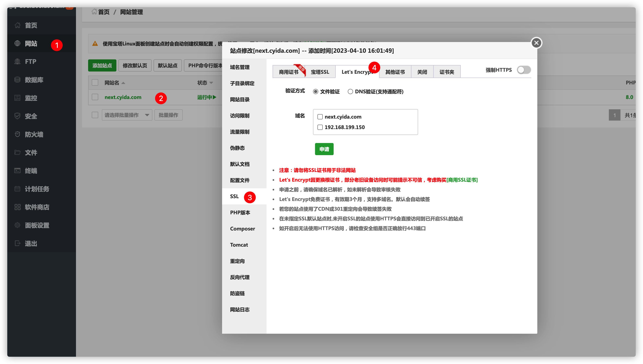Image resolution: width=643 pixels, height=364 pixels.
Task: Click the FTP sidebar icon
Action: point(17,61)
